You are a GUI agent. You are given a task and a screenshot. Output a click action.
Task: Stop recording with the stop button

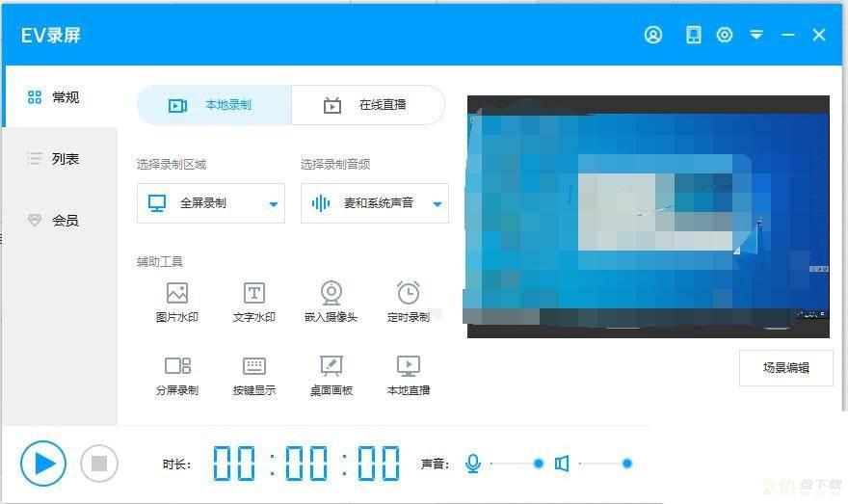[x=99, y=464]
